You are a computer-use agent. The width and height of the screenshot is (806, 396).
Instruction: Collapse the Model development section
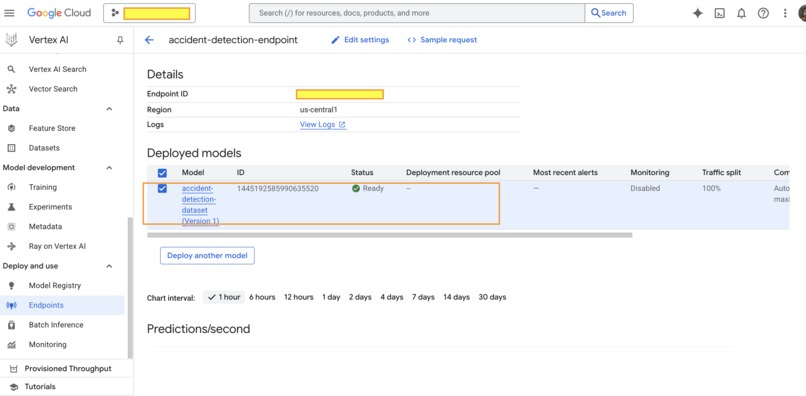pyautogui.click(x=109, y=168)
